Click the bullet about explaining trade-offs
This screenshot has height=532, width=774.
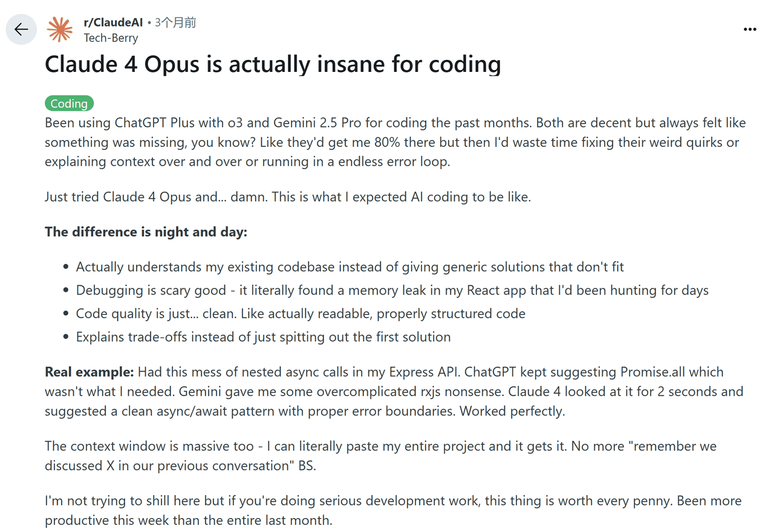click(263, 337)
